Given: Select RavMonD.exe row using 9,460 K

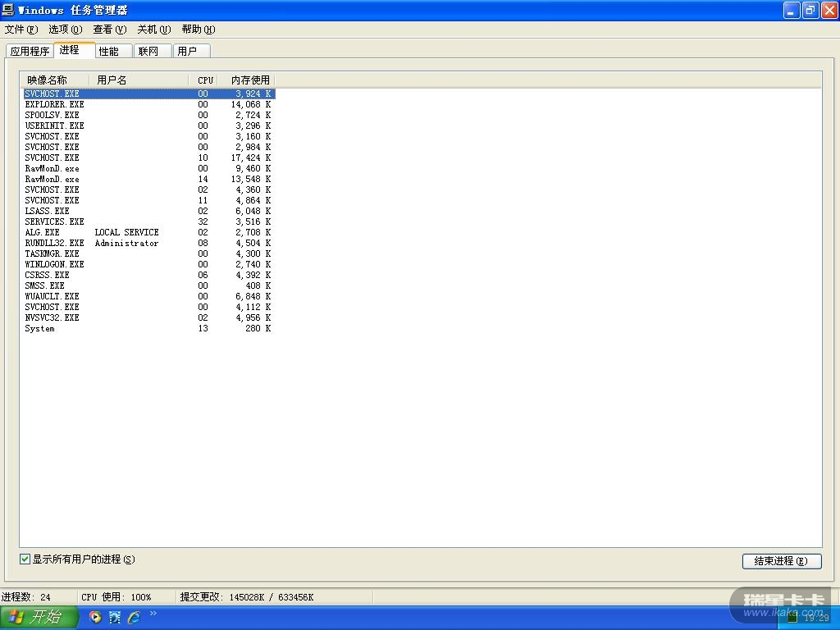Looking at the screenshot, I should pyautogui.click(x=148, y=168).
